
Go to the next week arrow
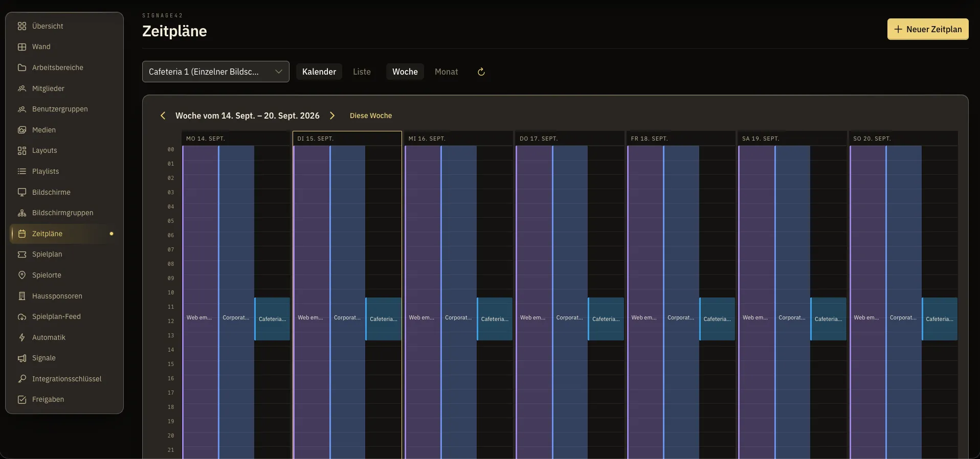point(332,116)
